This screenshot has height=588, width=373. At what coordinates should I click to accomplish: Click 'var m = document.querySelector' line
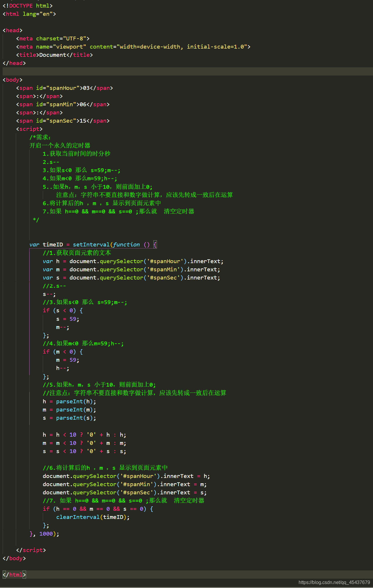pyautogui.click(x=131, y=270)
